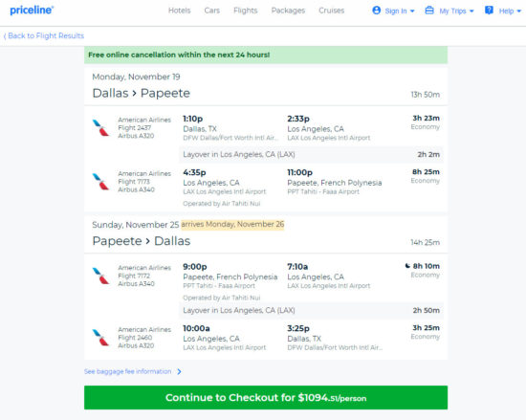Screen dimensions: 526x420
Task: Go back to Flight Results
Action: pyautogui.click(x=44, y=35)
